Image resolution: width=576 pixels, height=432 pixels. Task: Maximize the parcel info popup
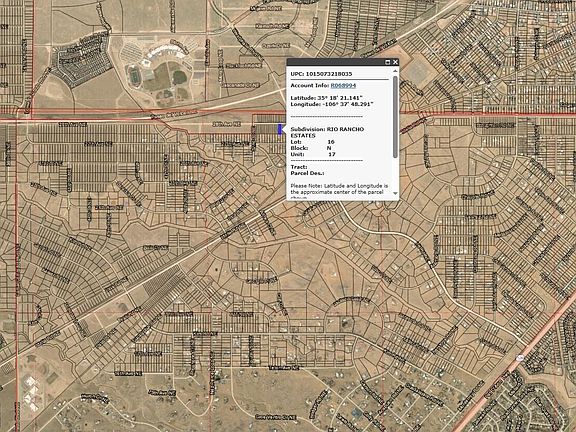click(388, 62)
